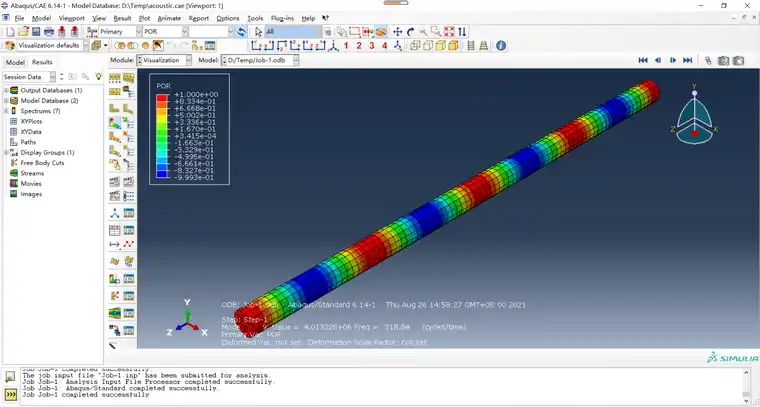Toggle perspective view off (parallel icon)
Image resolution: width=760 pixels, height=407 pixels.
click(471, 46)
